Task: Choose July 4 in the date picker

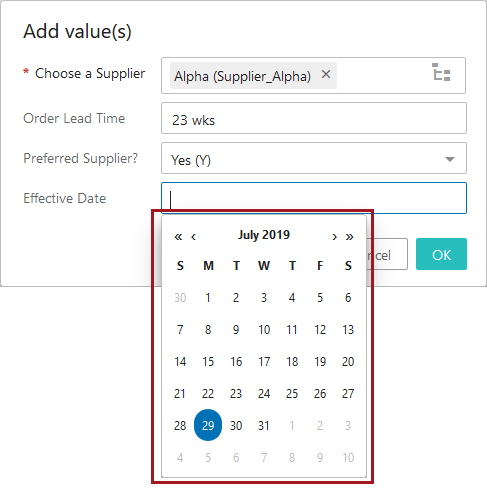Action: pyautogui.click(x=292, y=297)
